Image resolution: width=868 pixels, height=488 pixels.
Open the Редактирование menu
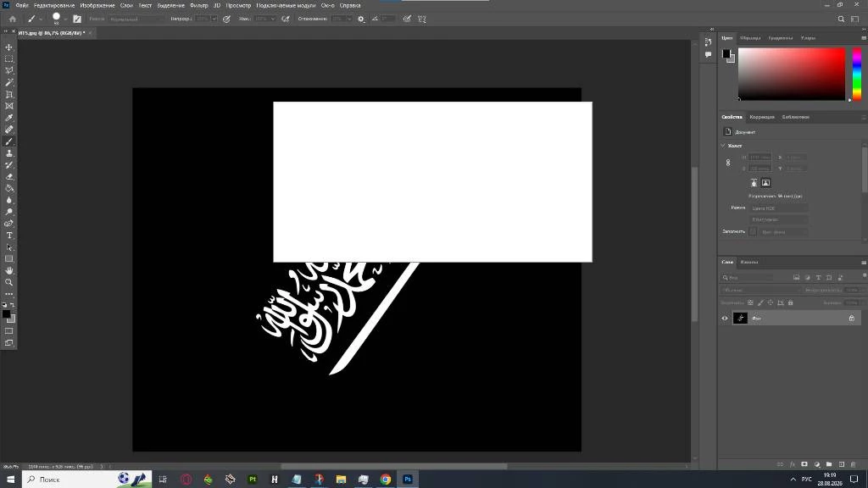[x=54, y=5]
